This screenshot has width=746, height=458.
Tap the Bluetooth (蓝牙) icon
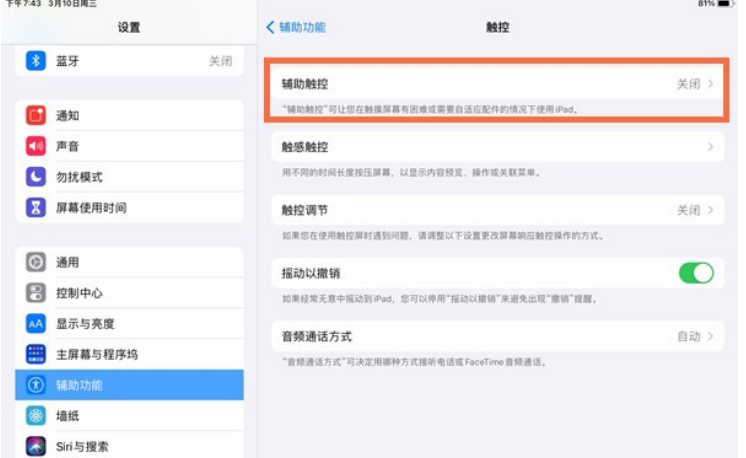coord(36,61)
